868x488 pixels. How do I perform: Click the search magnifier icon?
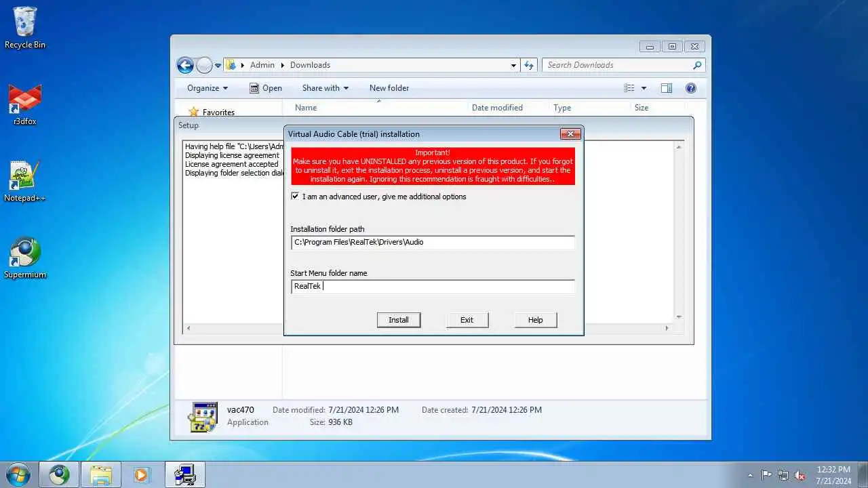coord(697,65)
